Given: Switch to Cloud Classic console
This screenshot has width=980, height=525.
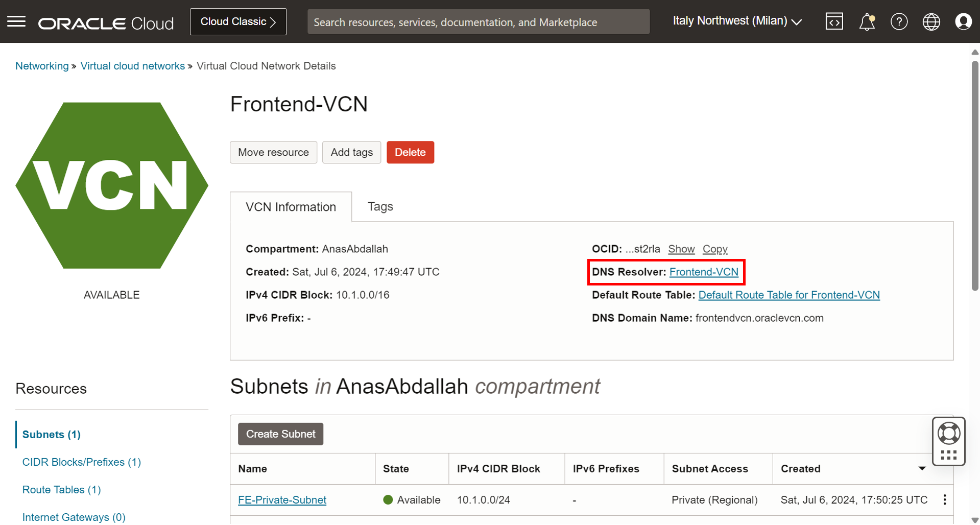Looking at the screenshot, I should coord(238,21).
